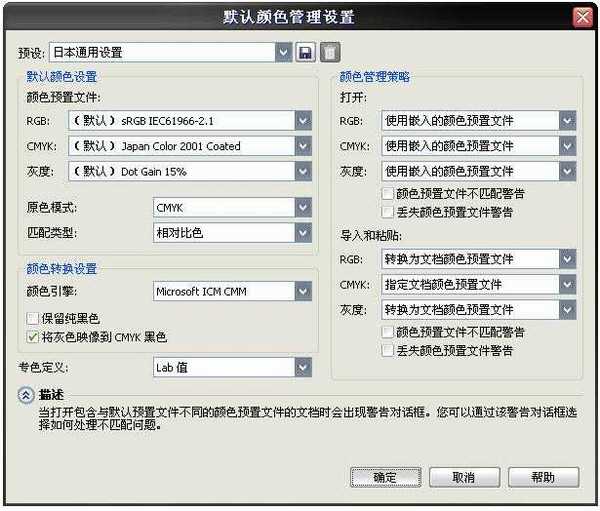Enable 颜色预置文件不匹配警告 under 打开
Screen dimensions: 600x511
tap(387, 194)
